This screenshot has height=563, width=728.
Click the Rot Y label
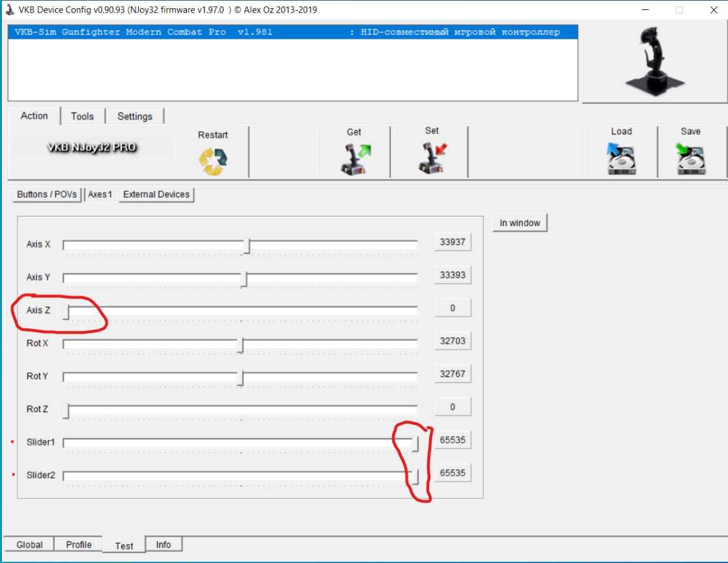pos(37,376)
